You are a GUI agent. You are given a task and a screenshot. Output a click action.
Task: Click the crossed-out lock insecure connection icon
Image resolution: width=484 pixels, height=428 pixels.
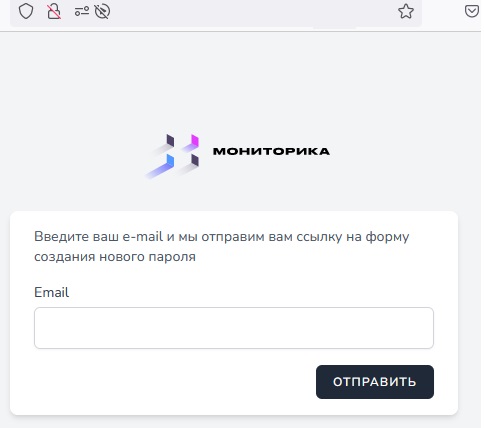point(53,12)
